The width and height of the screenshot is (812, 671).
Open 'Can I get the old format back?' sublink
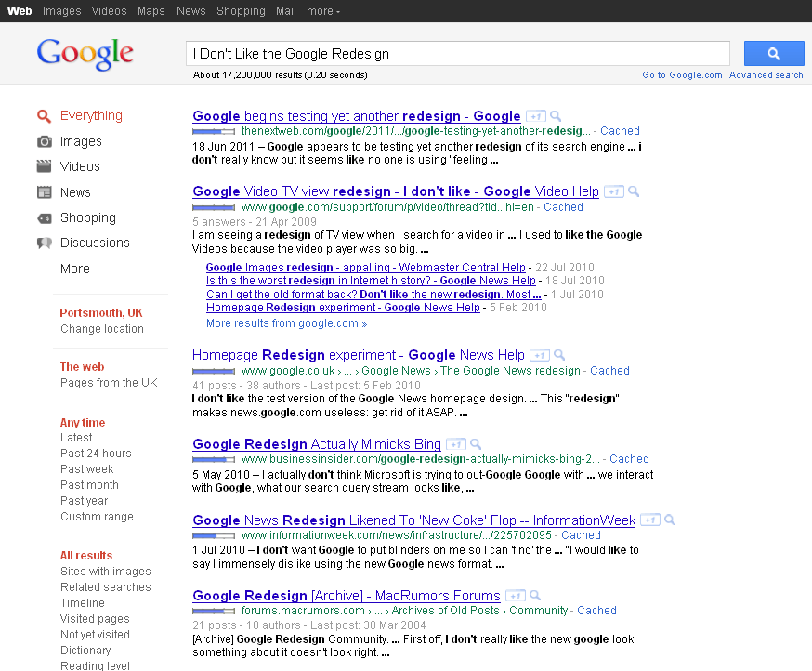373,295
